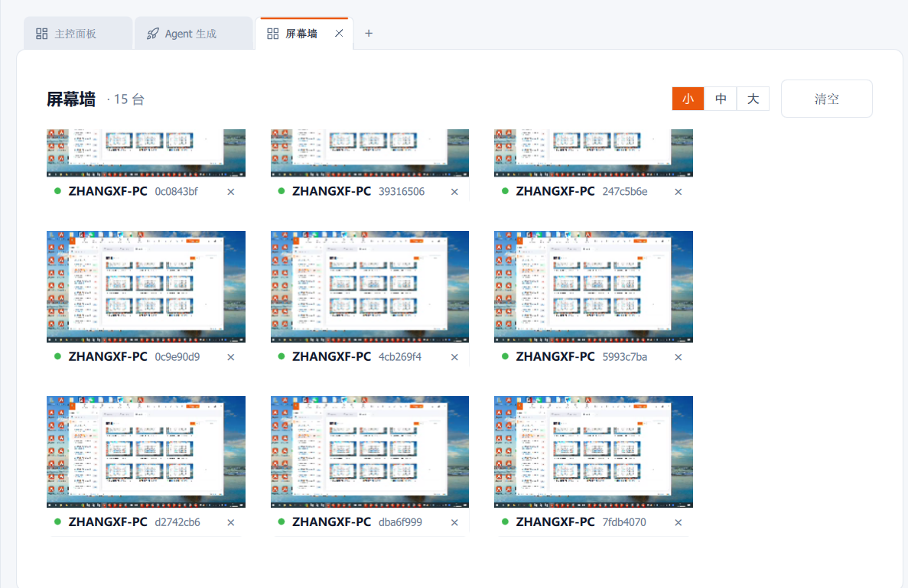Open screen thumbnail for 39316506
The height and width of the screenshot is (588, 908).
(369, 153)
